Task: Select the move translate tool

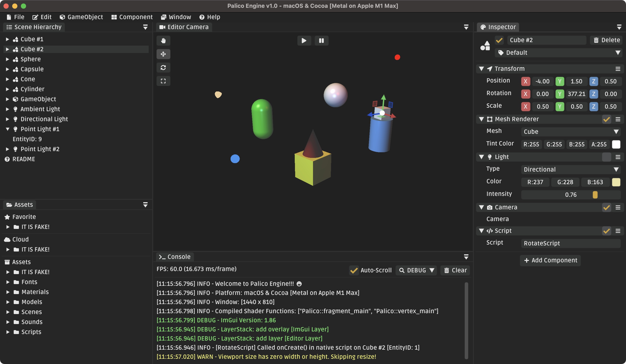Action: (x=163, y=54)
